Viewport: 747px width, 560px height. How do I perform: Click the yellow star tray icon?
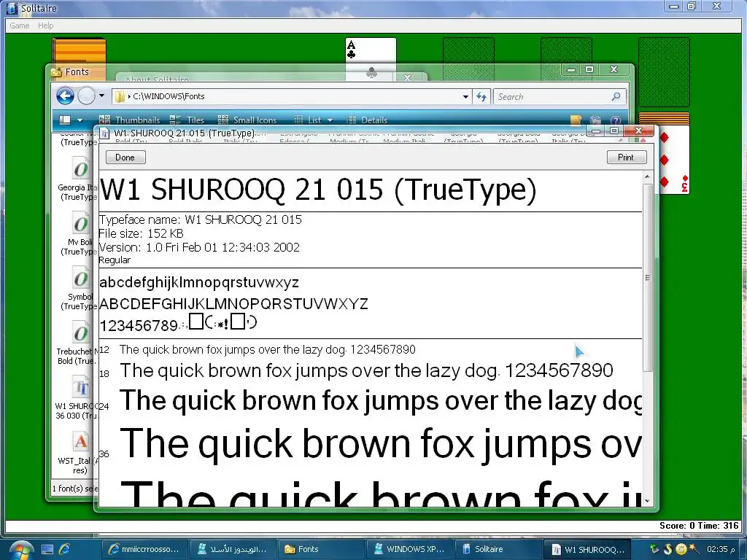693,549
